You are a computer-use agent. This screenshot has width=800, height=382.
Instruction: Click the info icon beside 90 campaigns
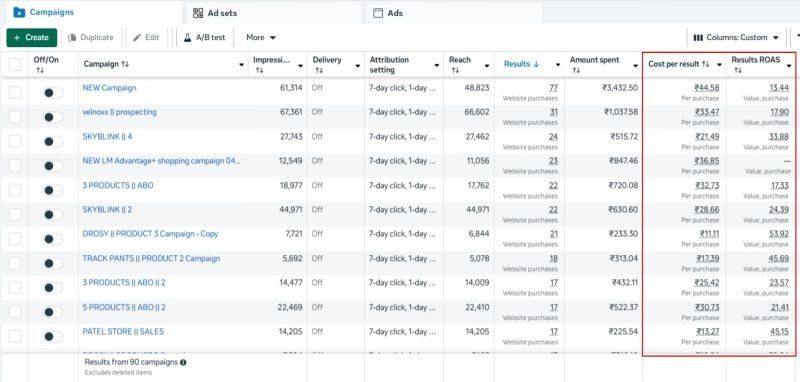pyautogui.click(x=183, y=362)
